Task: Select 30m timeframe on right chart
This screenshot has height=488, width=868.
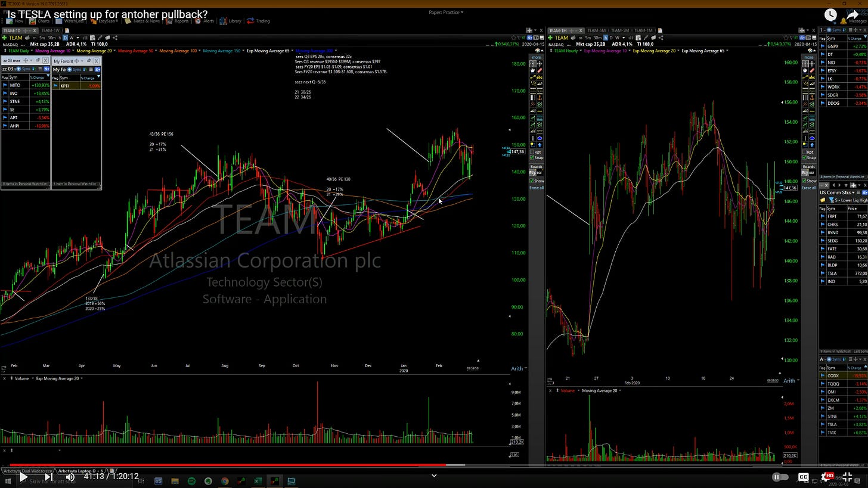Action: point(598,38)
